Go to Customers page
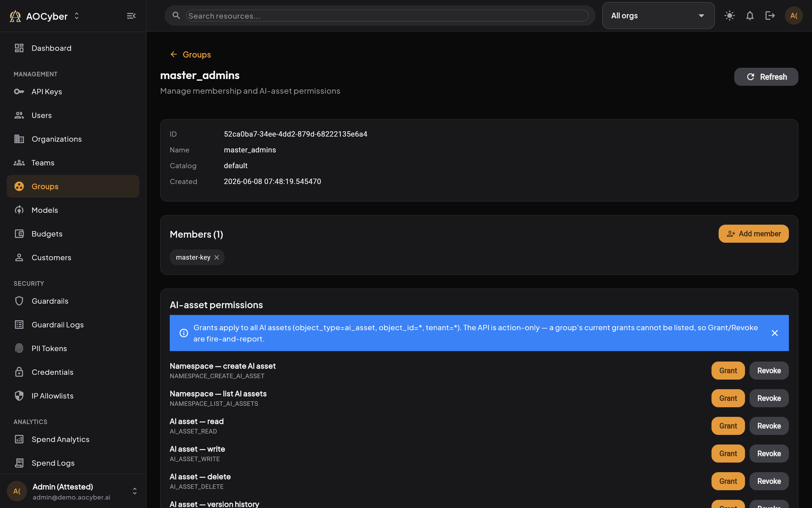This screenshot has width=812, height=508. pyautogui.click(x=73, y=257)
